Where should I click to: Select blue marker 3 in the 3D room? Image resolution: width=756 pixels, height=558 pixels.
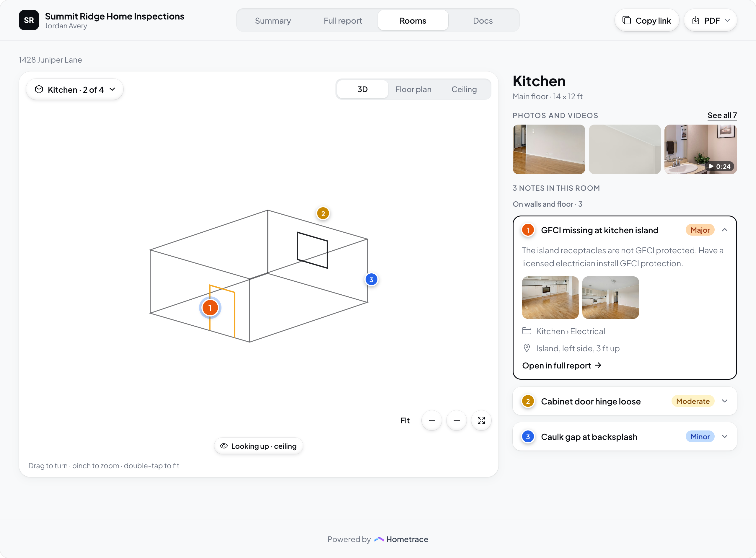pyautogui.click(x=371, y=280)
